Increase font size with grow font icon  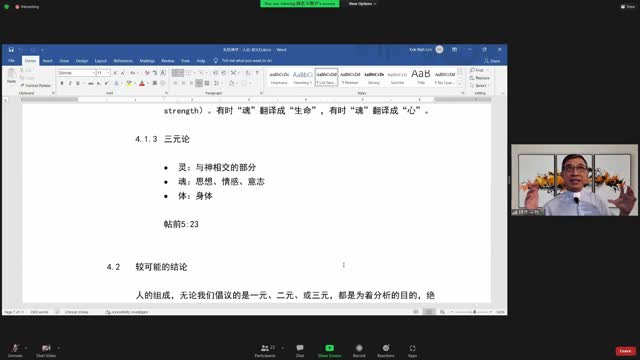115,73
